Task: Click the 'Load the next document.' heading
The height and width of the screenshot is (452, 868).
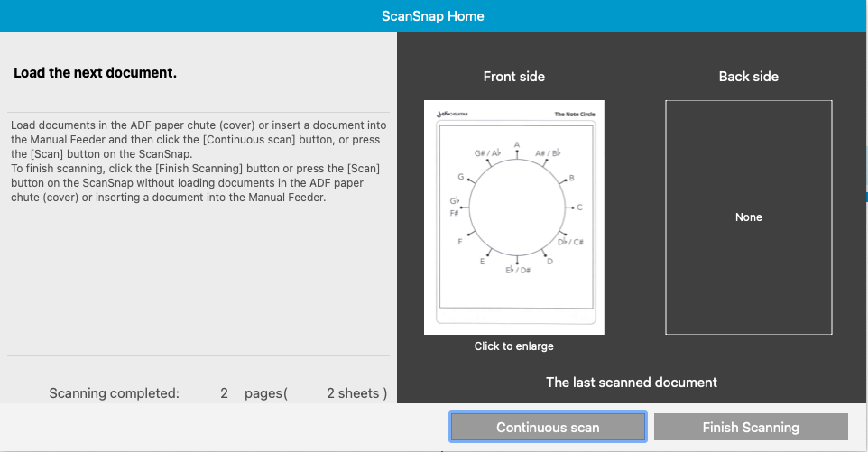Action: click(x=96, y=73)
